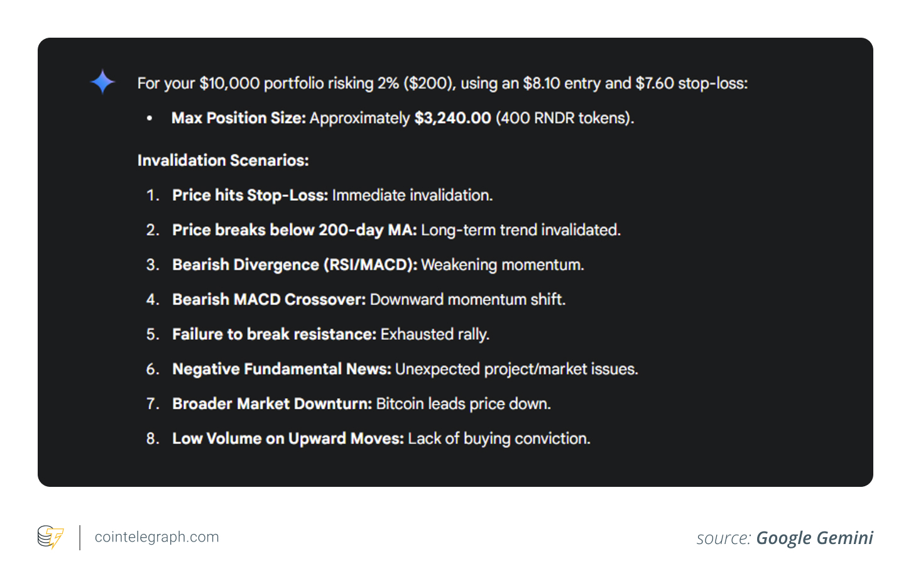Select the "Max Position Size" label
Viewport: 911px width, 588px height.
tap(238, 118)
